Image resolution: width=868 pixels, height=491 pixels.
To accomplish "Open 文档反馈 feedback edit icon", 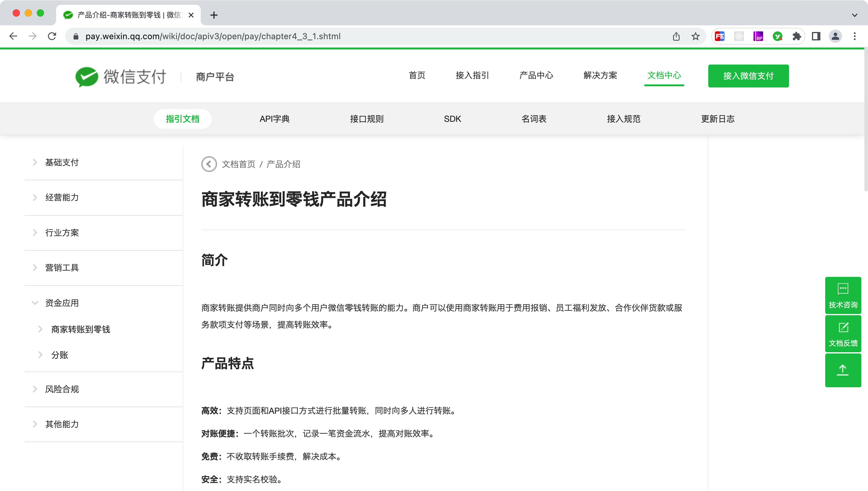I will tap(843, 334).
